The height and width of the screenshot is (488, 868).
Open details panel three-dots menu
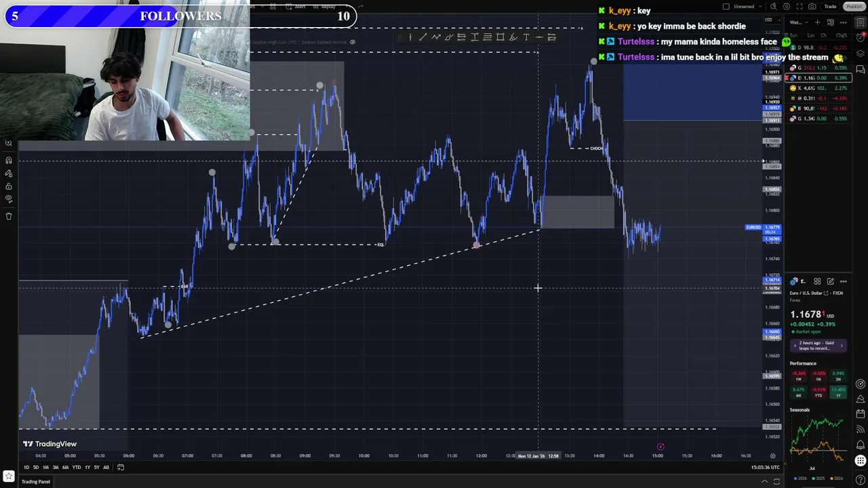[844, 281]
